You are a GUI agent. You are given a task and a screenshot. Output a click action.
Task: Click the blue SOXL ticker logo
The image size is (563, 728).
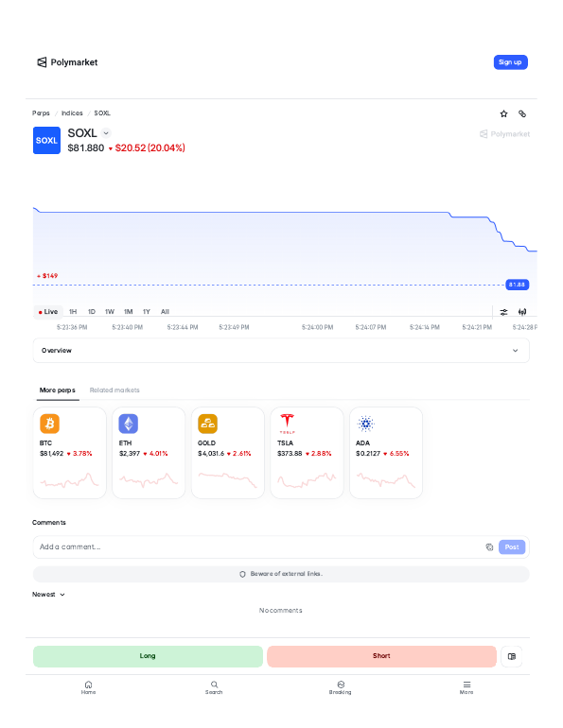point(46,140)
